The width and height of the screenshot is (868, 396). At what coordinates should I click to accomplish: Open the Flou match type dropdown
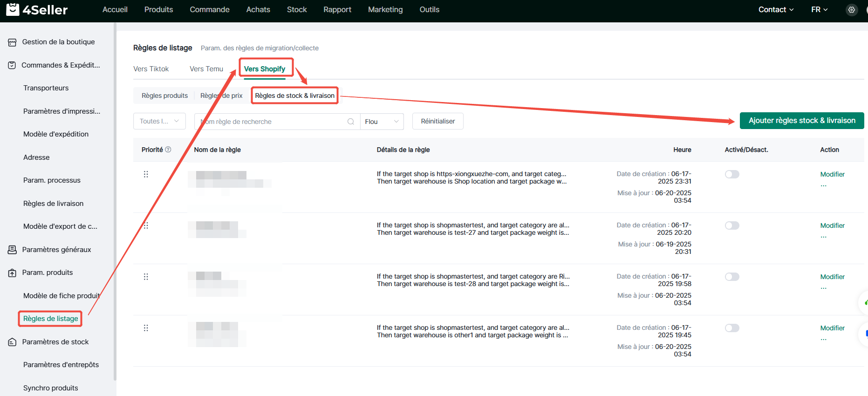coord(382,122)
